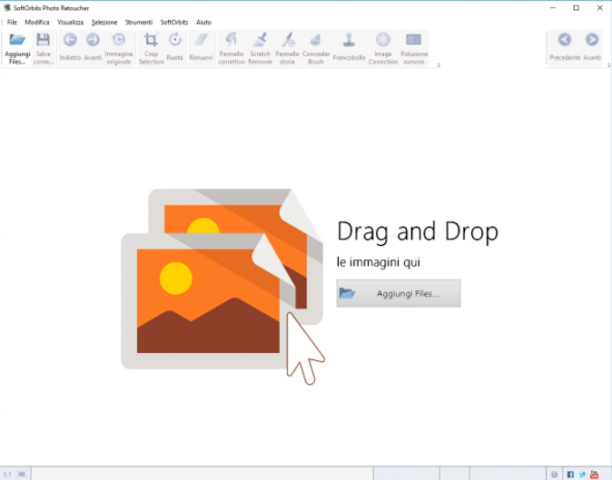The height and width of the screenshot is (480, 612).
Task: Undo with the Indietro toolbar icon
Action: (x=70, y=40)
